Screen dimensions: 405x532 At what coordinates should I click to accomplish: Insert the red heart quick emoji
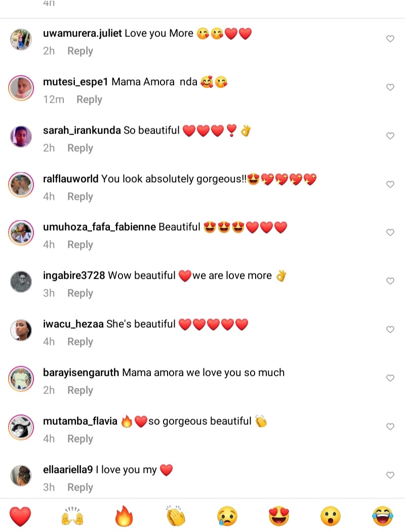[20, 516]
